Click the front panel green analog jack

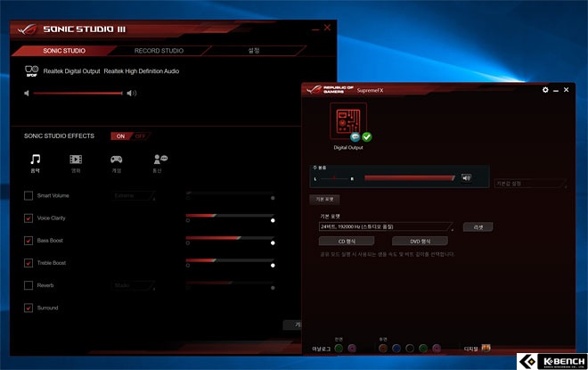tap(339, 349)
